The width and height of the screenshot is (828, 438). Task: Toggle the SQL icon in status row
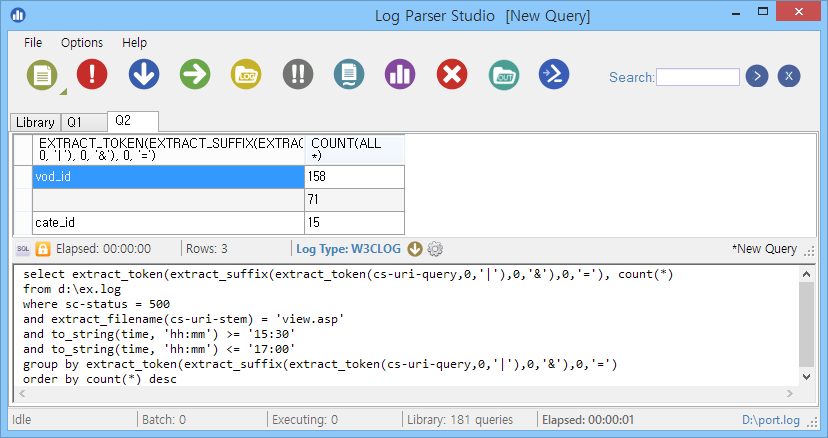[23, 249]
